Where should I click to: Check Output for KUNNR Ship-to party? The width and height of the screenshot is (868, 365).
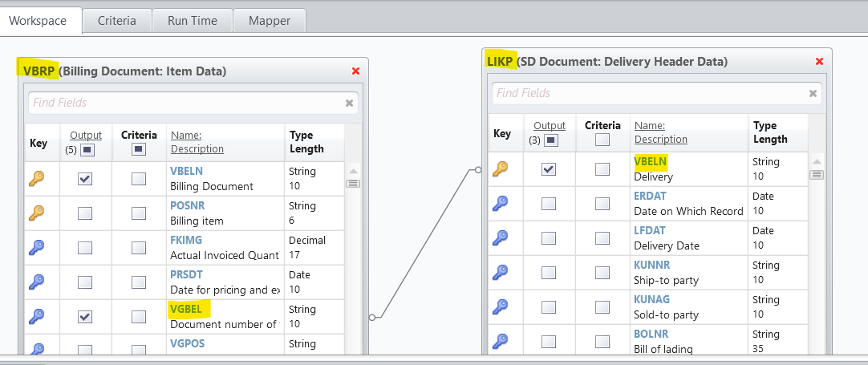[549, 273]
